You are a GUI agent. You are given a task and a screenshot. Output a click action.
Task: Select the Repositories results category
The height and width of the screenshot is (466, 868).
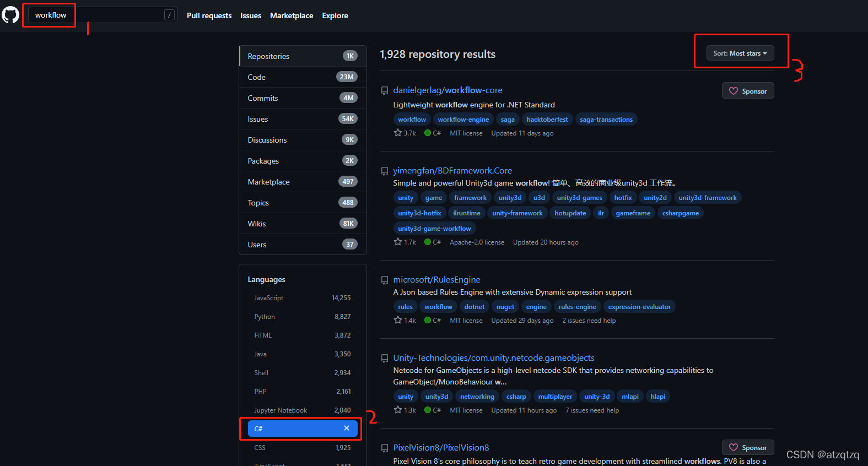coord(303,56)
